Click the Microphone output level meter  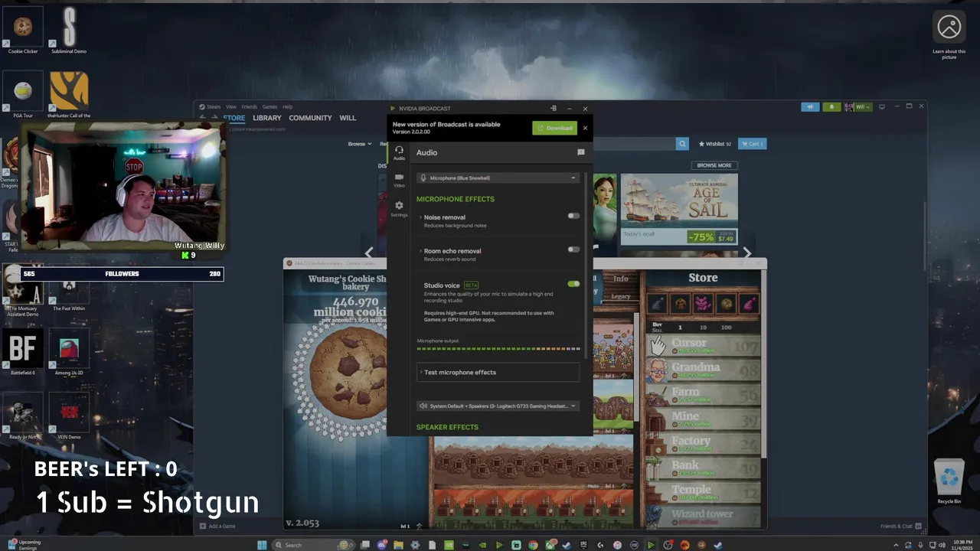pos(498,349)
